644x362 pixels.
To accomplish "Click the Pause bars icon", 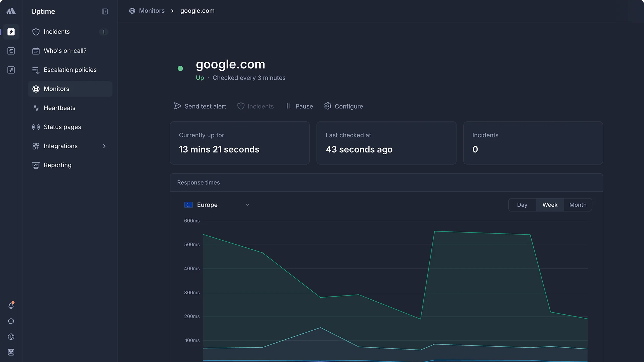I will point(289,106).
